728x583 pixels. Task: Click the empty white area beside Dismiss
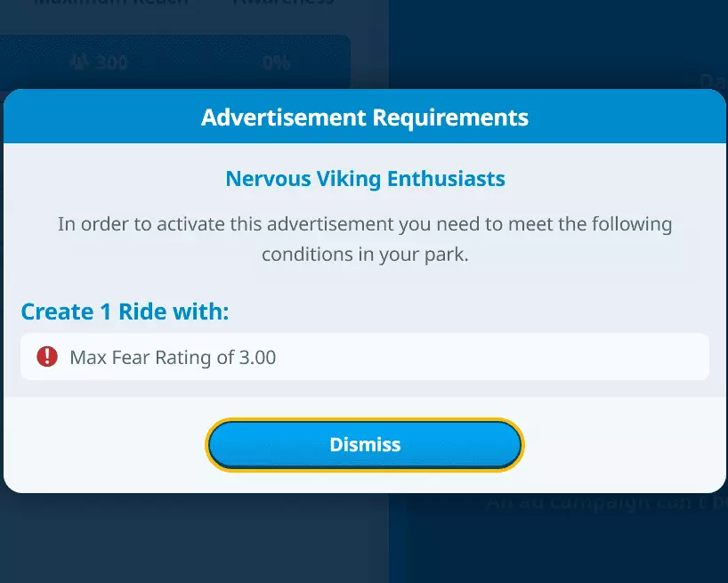pyautogui.click(x=623, y=444)
